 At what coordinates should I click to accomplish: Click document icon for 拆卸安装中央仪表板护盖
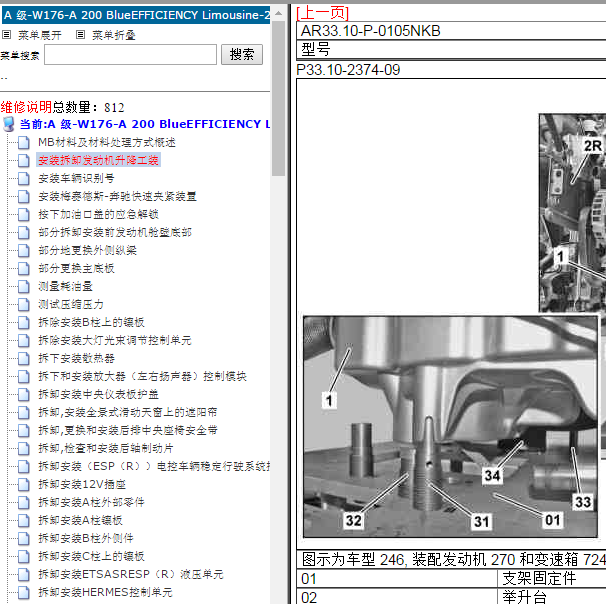(x=24, y=395)
